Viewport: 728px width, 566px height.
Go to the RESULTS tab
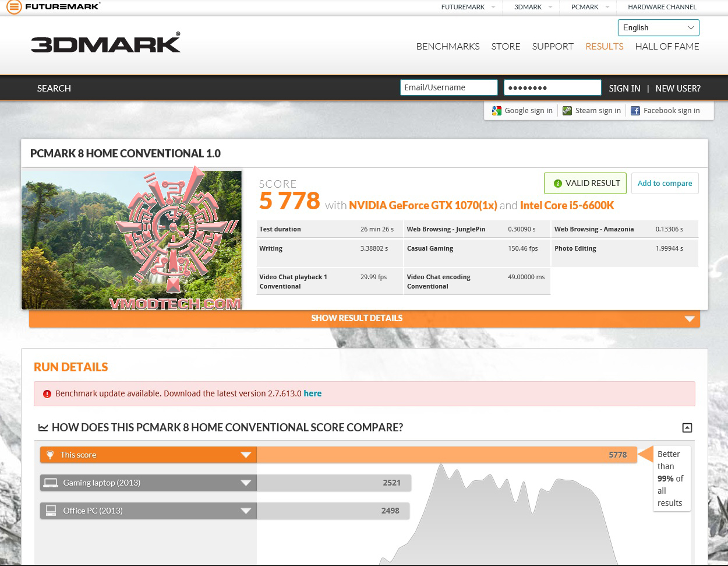click(605, 47)
